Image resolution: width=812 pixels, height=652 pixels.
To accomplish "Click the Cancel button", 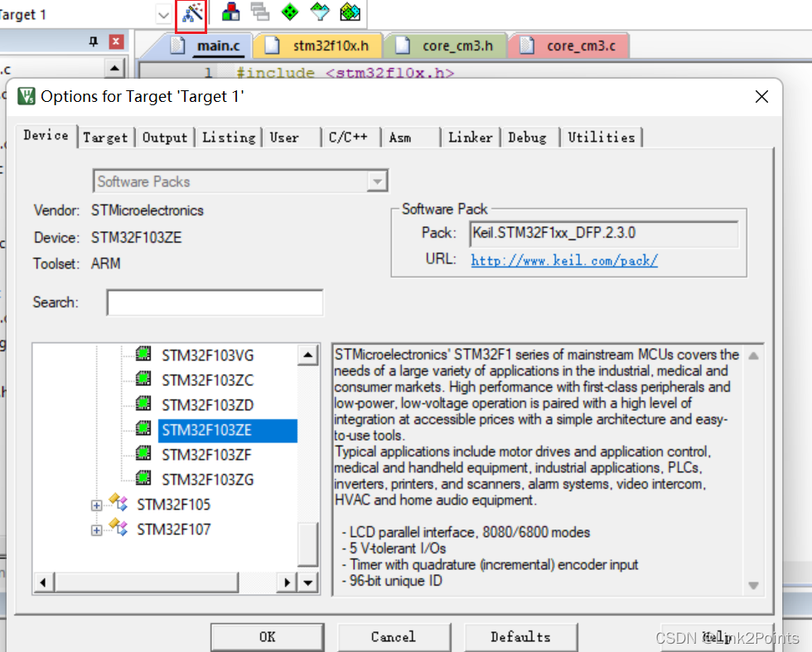I will point(394,637).
